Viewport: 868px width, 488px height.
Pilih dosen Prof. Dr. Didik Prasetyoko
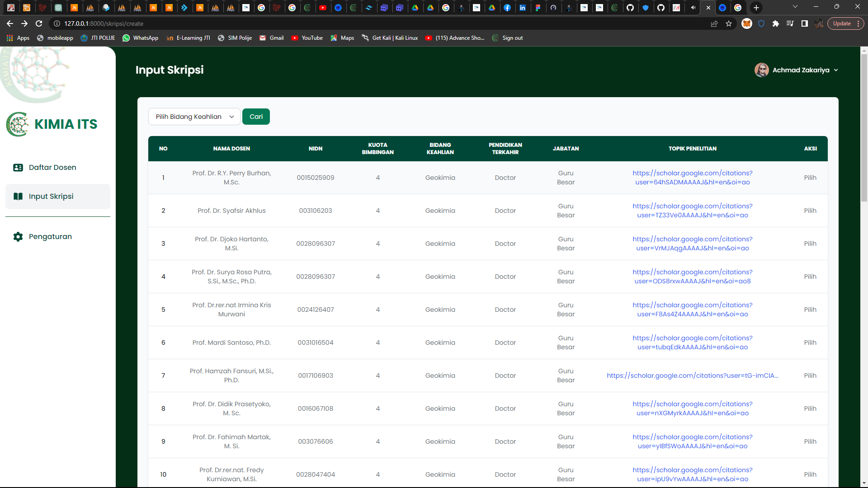tap(810, 409)
